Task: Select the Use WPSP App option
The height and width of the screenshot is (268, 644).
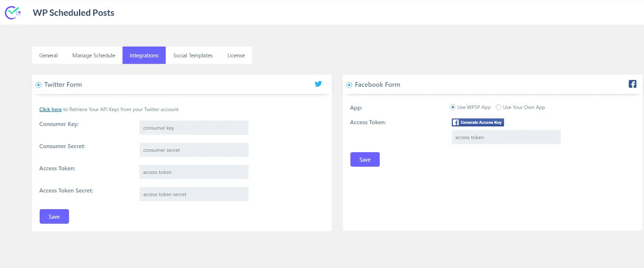Action: coord(453,107)
